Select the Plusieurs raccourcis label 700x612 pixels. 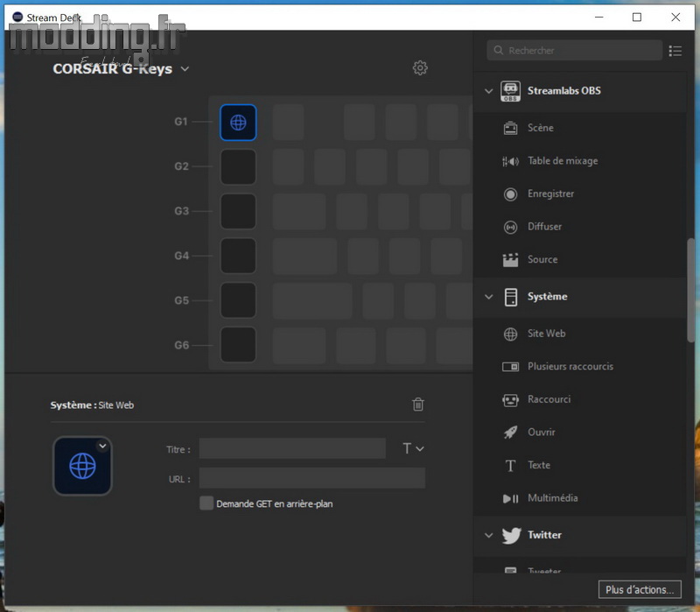click(x=570, y=366)
